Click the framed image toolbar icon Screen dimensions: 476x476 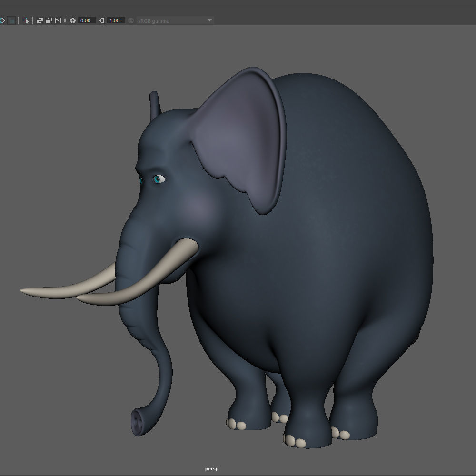(x=58, y=20)
